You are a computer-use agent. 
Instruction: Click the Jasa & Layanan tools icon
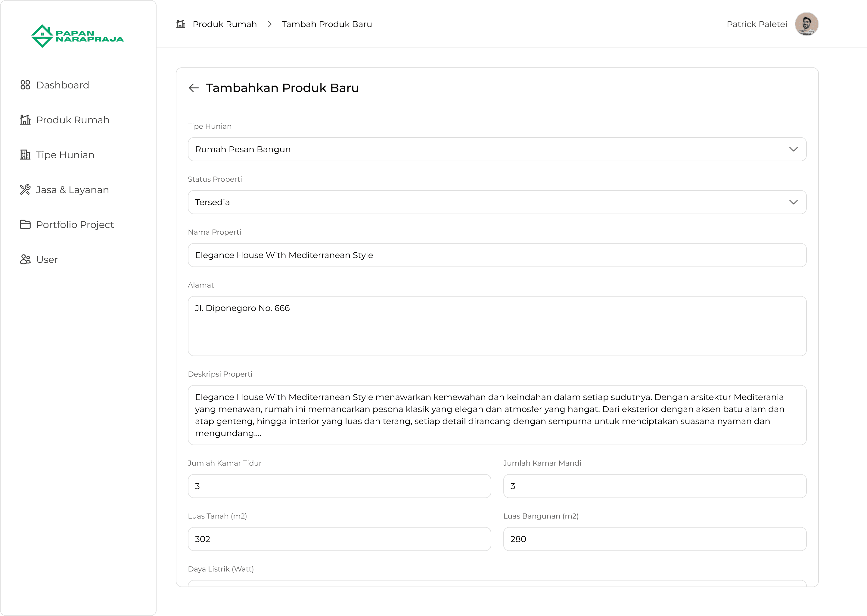[25, 190]
